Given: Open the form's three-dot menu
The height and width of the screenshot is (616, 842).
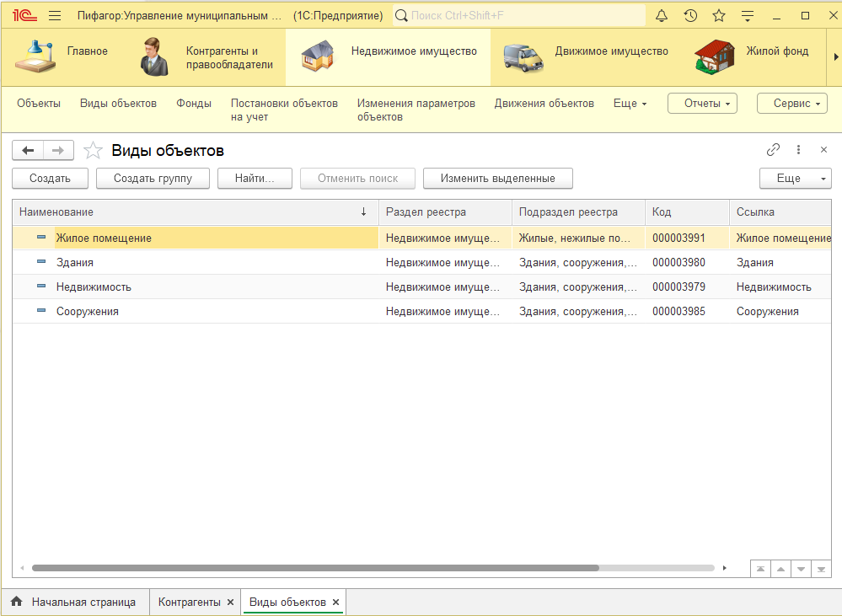Looking at the screenshot, I should [x=798, y=150].
